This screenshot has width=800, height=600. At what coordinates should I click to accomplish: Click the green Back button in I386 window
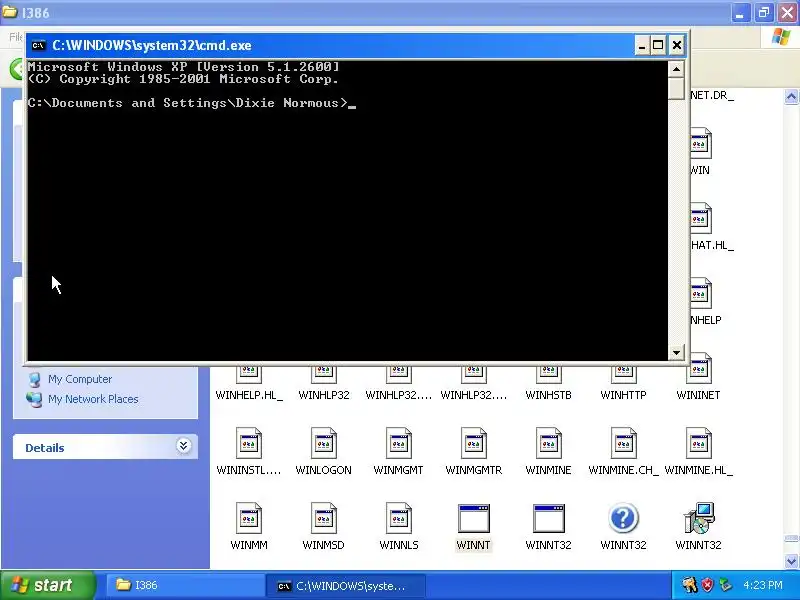pos(17,68)
